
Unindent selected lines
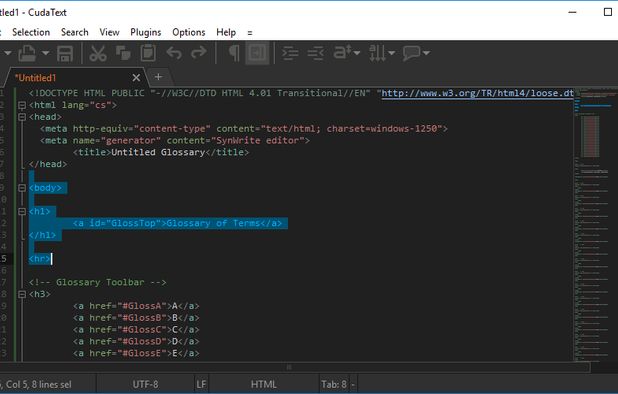click(316, 53)
